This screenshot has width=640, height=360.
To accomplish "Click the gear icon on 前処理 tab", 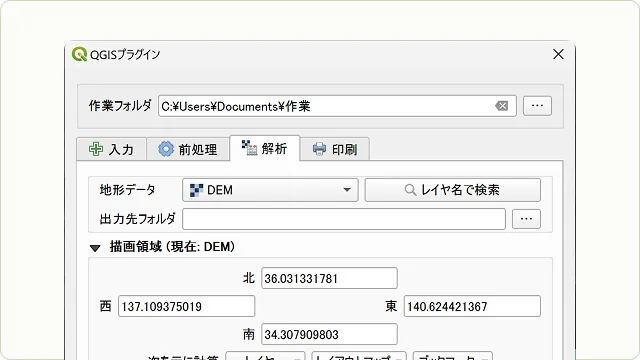I will [166, 149].
